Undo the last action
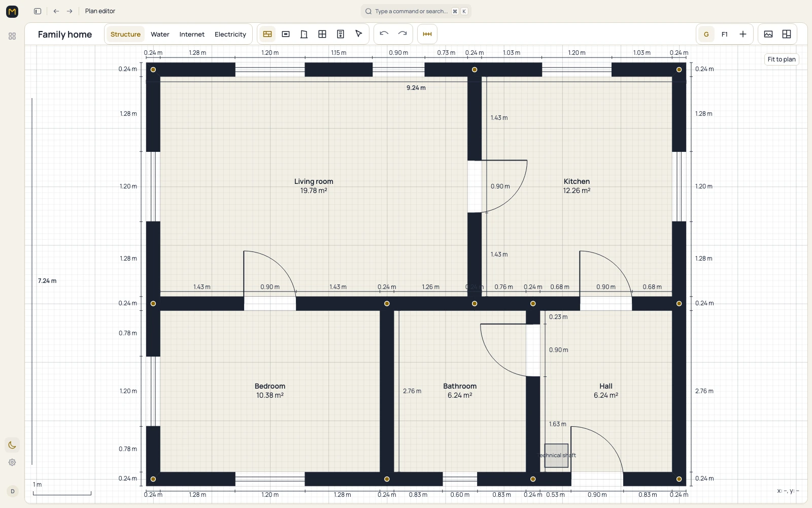The image size is (812, 508). point(384,34)
